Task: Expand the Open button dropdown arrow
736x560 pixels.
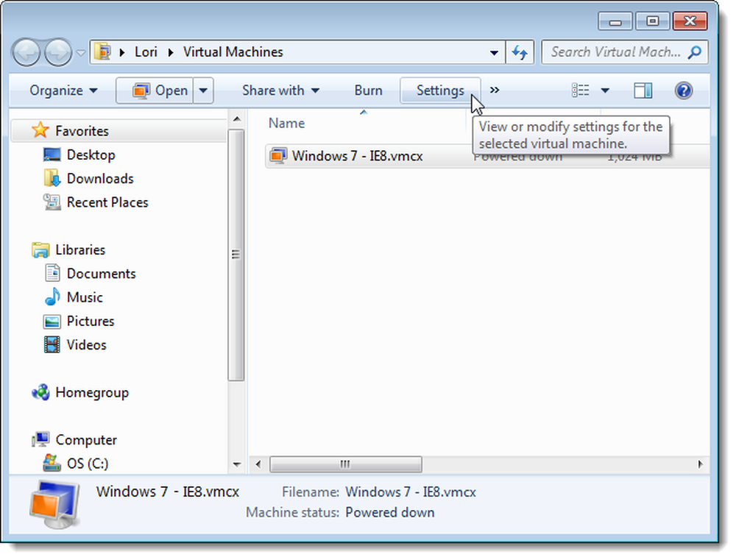Action: click(x=203, y=91)
